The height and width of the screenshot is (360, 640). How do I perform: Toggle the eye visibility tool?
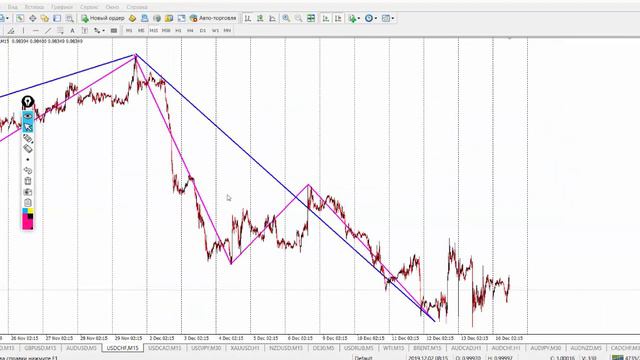click(28, 116)
